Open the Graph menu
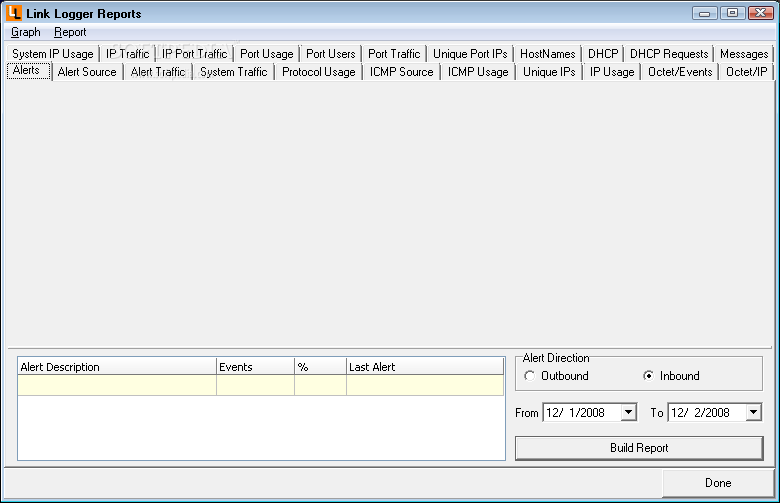 click(x=25, y=32)
